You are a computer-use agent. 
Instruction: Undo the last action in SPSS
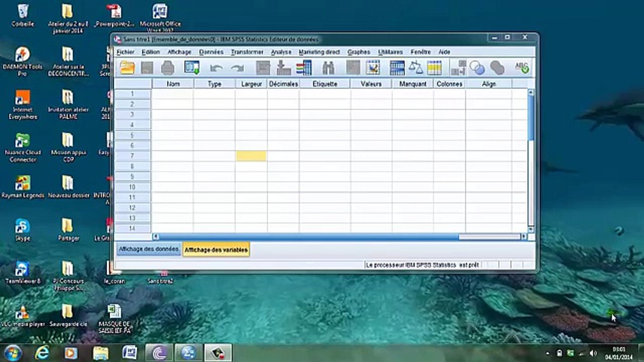[x=216, y=68]
